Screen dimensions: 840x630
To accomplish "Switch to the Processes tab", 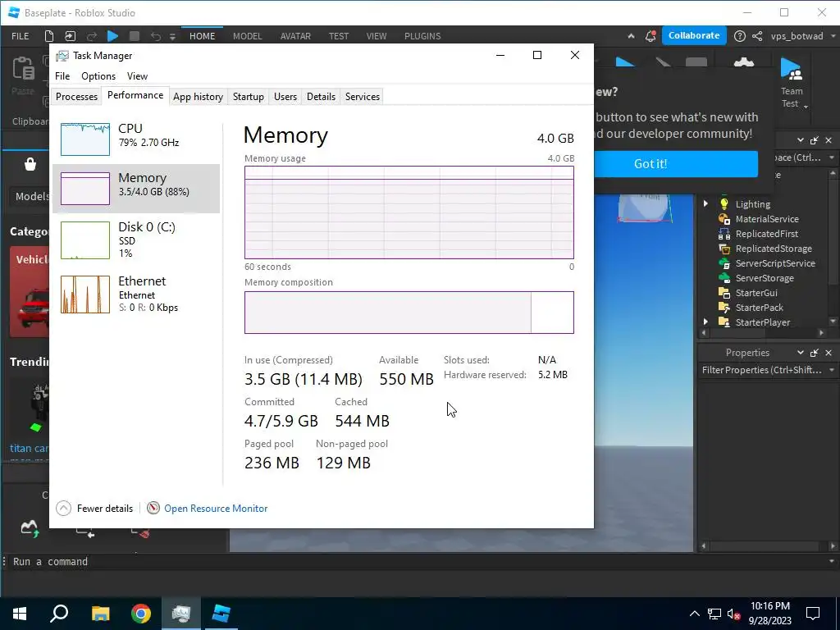I will 76,97.
